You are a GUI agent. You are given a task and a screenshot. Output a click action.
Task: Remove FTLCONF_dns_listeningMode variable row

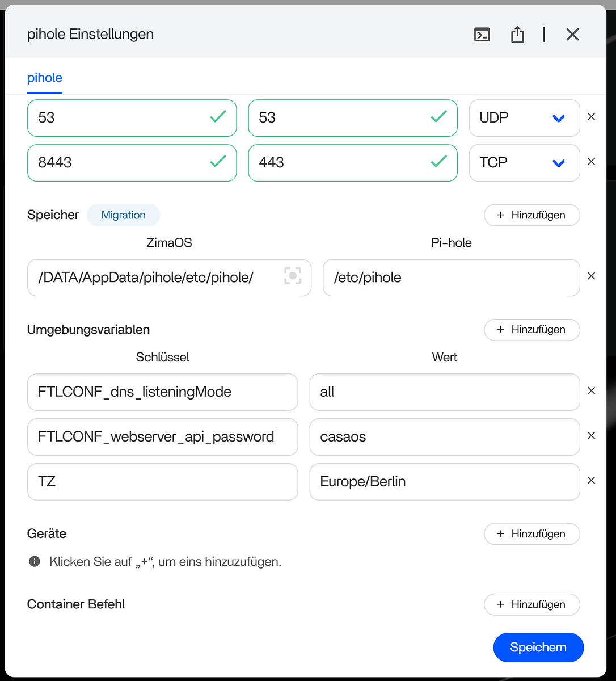click(x=591, y=391)
